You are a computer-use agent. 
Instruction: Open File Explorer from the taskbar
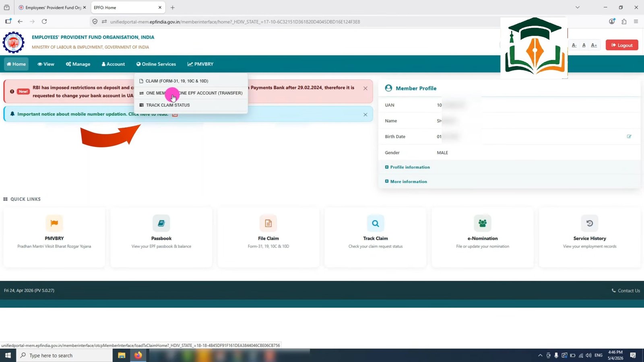(122, 356)
